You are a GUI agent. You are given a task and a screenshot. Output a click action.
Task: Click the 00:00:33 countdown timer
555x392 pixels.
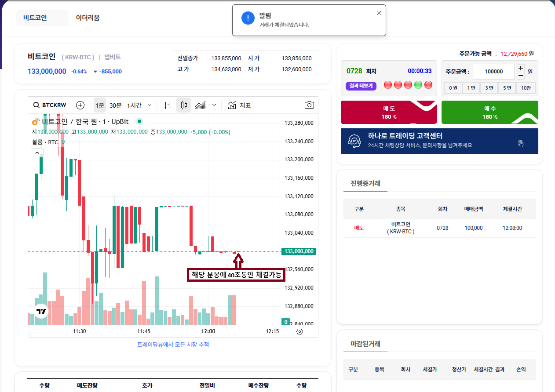coord(420,71)
